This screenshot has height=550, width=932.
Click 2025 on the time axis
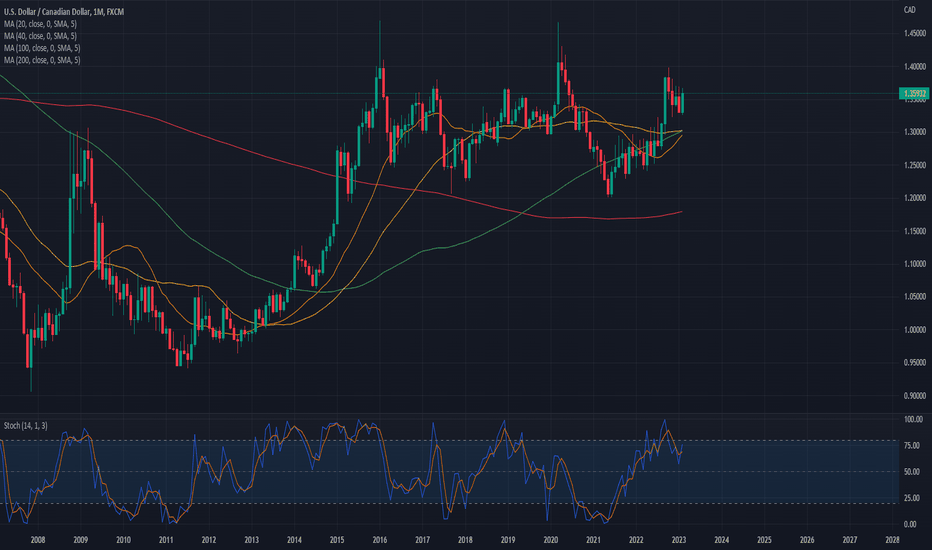[764, 540]
